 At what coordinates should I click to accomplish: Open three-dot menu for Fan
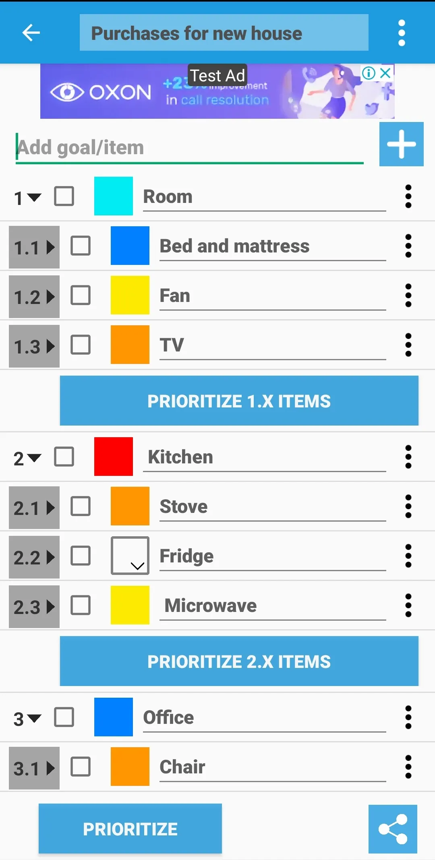[408, 296]
